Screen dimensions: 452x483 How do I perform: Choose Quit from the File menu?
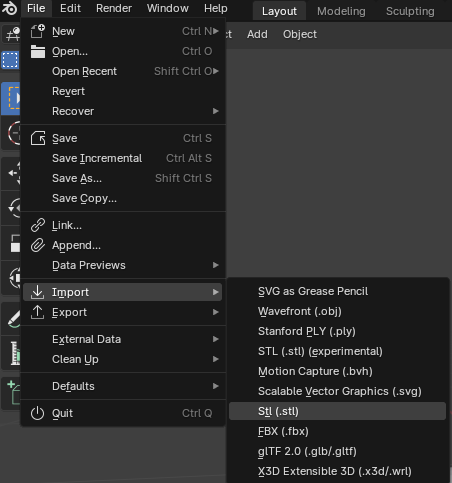pyautogui.click(x=122, y=413)
